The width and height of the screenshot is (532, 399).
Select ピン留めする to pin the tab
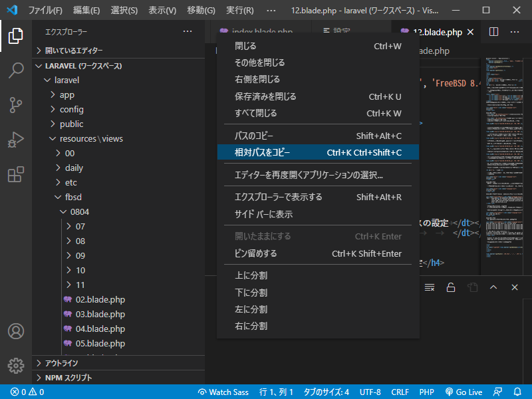click(255, 253)
